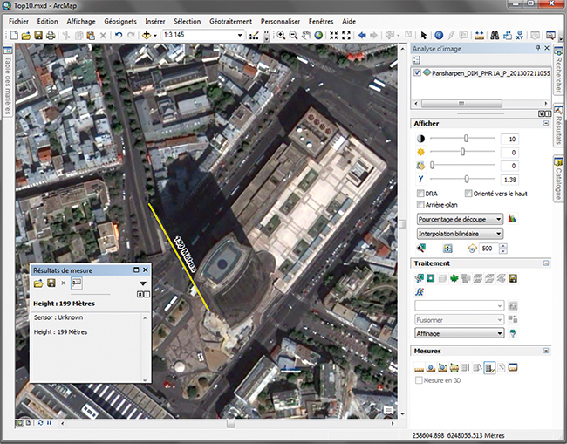Click the gamma value field 1.38
The width and height of the screenshot is (567, 444).
click(x=510, y=179)
